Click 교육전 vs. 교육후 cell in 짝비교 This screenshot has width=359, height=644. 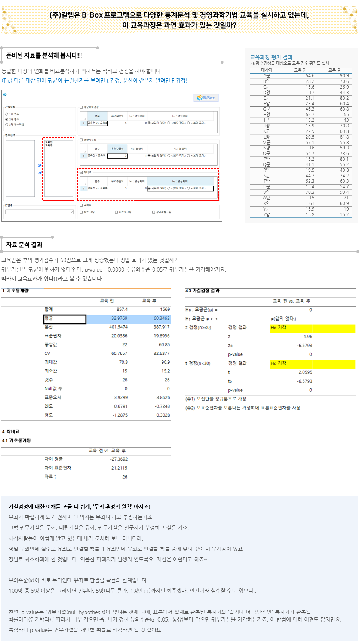click(98, 188)
